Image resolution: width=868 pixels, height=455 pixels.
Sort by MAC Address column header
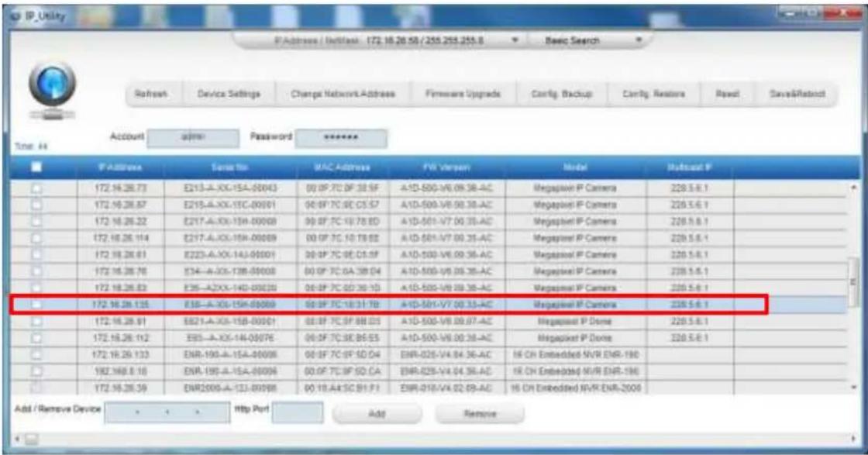pos(342,167)
